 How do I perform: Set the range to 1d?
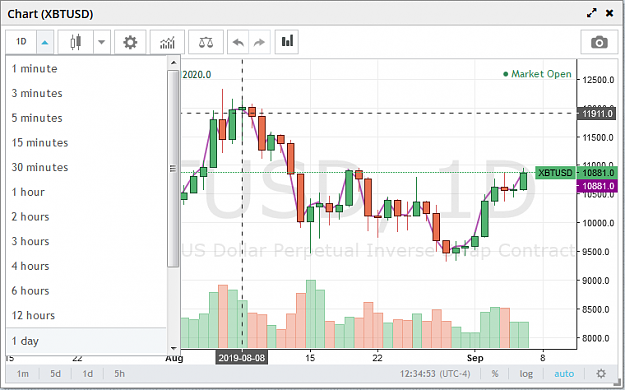tap(87, 374)
